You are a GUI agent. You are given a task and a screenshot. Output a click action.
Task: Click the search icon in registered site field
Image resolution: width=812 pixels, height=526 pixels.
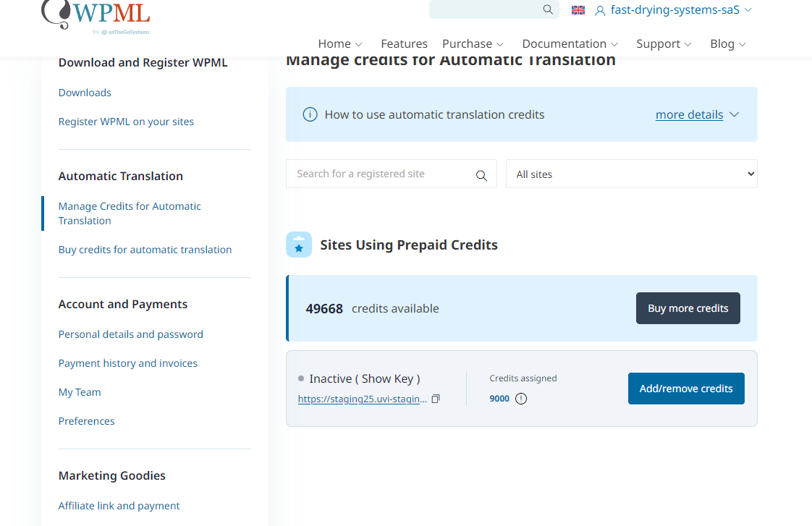[x=481, y=175]
